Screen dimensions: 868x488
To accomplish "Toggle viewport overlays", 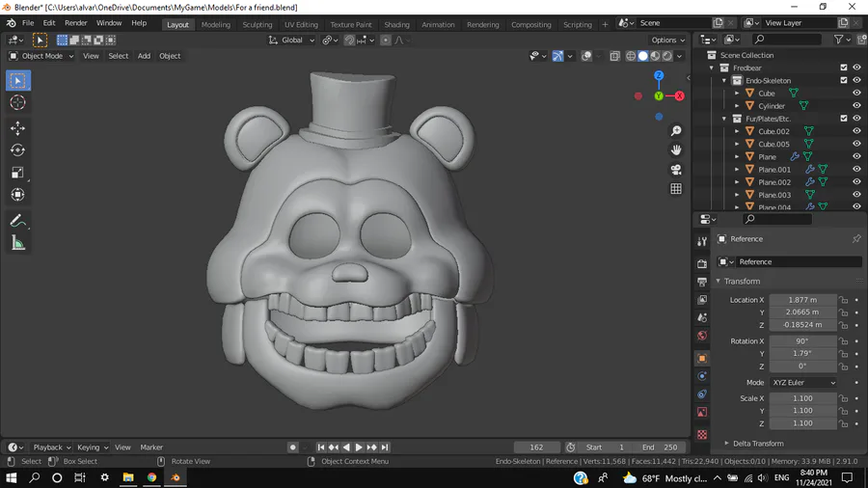I will point(586,56).
